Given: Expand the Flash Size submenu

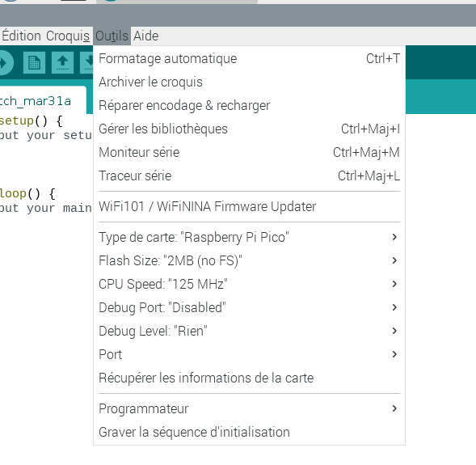Looking at the screenshot, I should coord(249,260).
